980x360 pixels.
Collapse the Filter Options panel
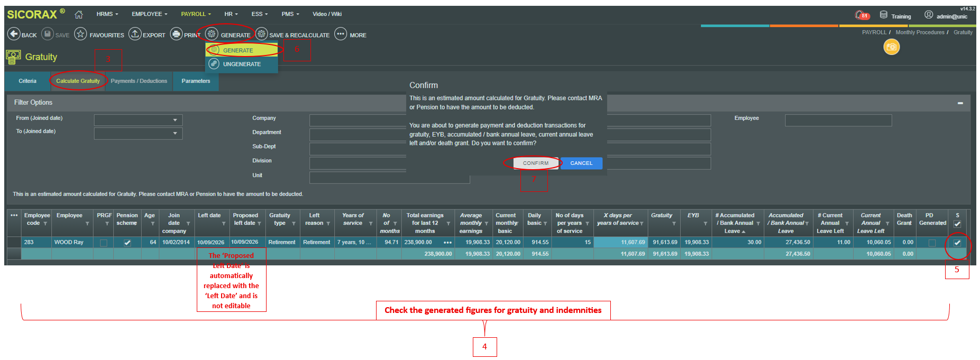(960, 103)
